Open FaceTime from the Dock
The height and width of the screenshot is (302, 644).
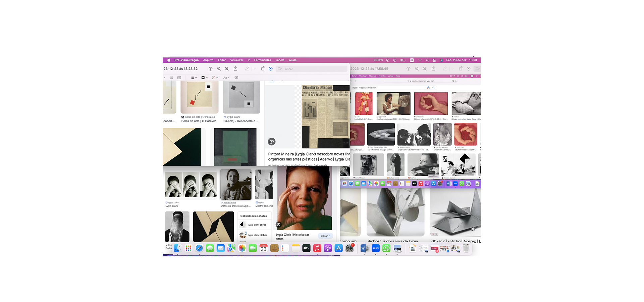pos(253,248)
